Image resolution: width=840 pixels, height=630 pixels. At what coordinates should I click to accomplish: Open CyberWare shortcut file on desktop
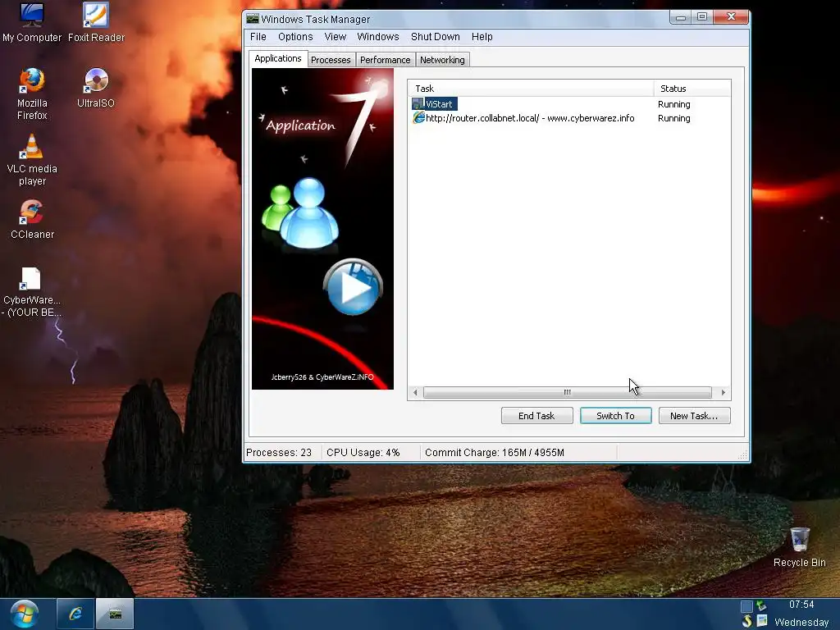[32, 292]
